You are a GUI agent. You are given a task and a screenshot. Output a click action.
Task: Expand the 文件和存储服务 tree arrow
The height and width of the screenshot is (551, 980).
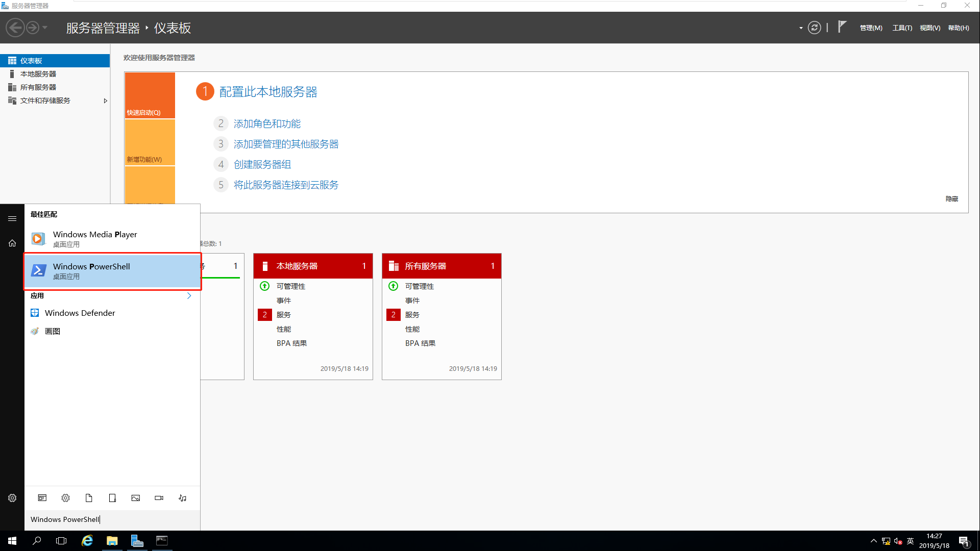pos(105,101)
